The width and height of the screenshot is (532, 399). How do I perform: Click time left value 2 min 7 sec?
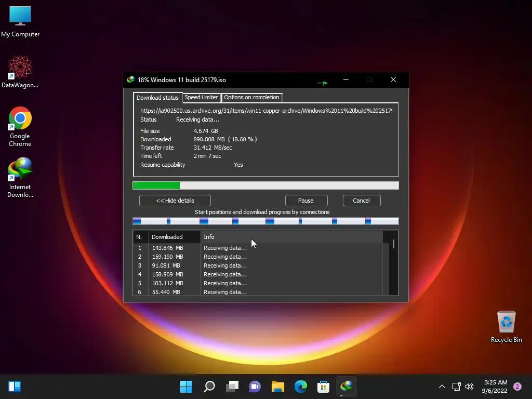[207, 156]
